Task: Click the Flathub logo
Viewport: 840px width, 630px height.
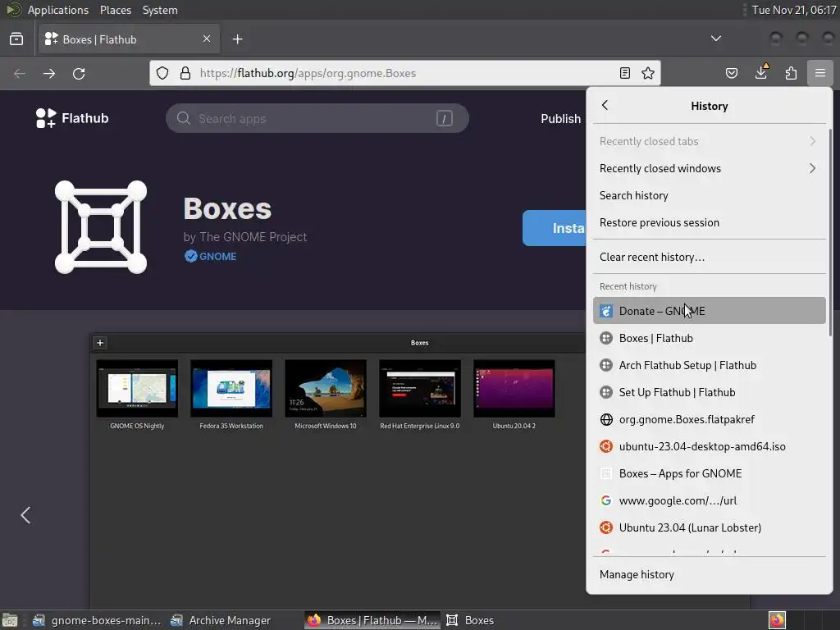Action: click(72, 118)
